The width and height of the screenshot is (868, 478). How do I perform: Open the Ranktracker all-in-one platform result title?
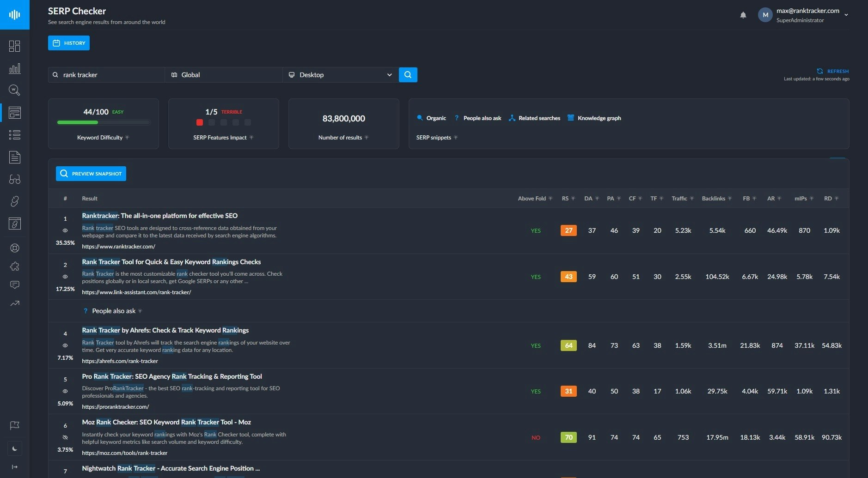coord(160,216)
